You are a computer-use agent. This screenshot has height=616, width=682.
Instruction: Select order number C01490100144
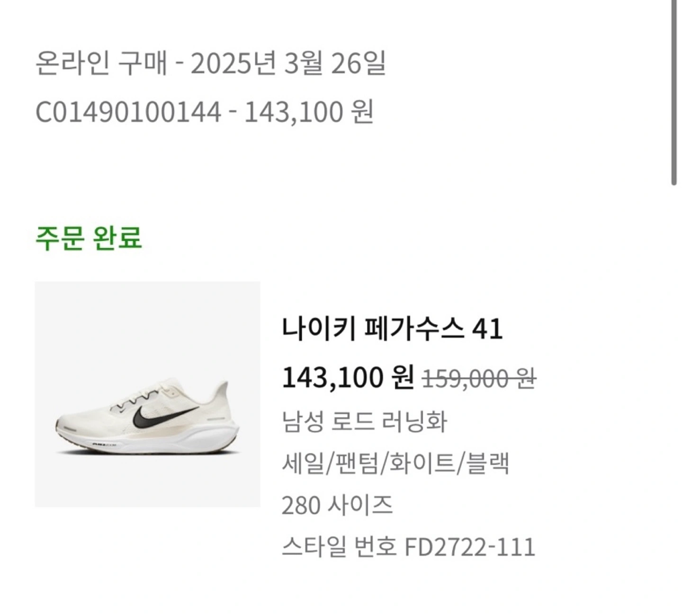point(128,113)
